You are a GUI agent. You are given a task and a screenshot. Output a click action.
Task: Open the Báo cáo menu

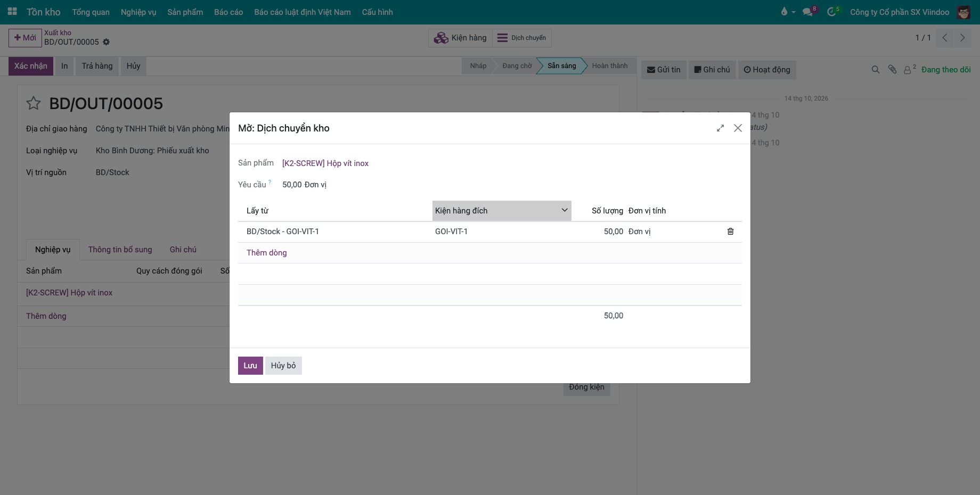pyautogui.click(x=228, y=12)
